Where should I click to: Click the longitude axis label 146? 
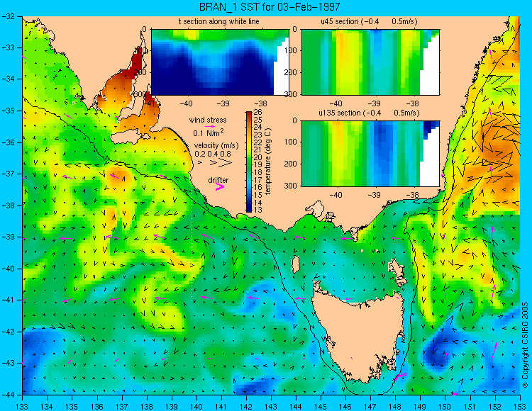pyautogui.click(x=345, y=407)
